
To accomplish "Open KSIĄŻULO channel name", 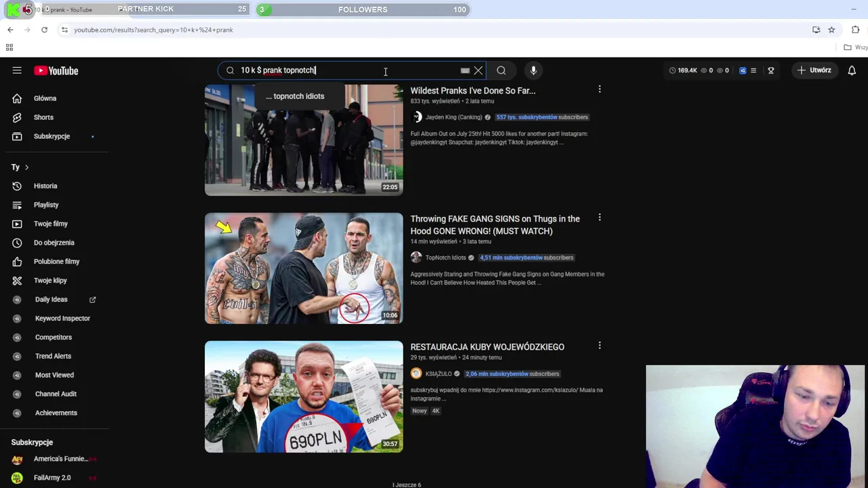I will (439, 374).
